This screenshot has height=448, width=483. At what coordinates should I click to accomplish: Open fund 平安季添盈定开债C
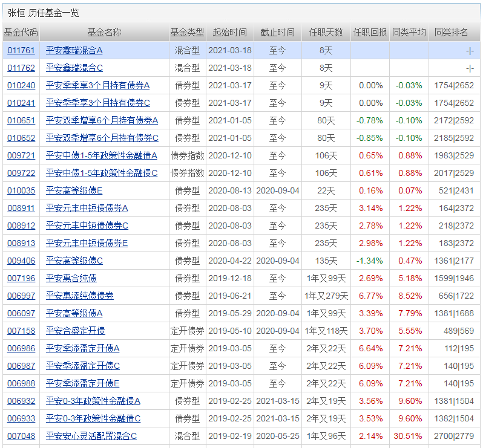pos(83,366)
